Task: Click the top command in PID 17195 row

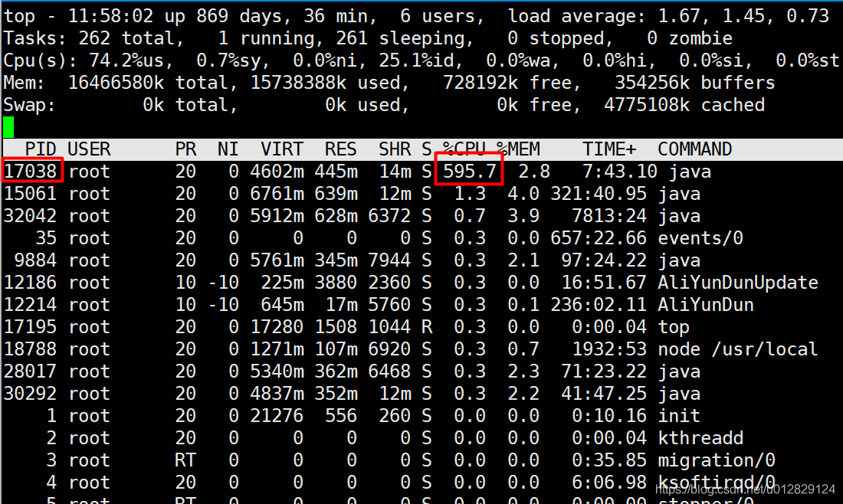Action: (x=674, y=327)
